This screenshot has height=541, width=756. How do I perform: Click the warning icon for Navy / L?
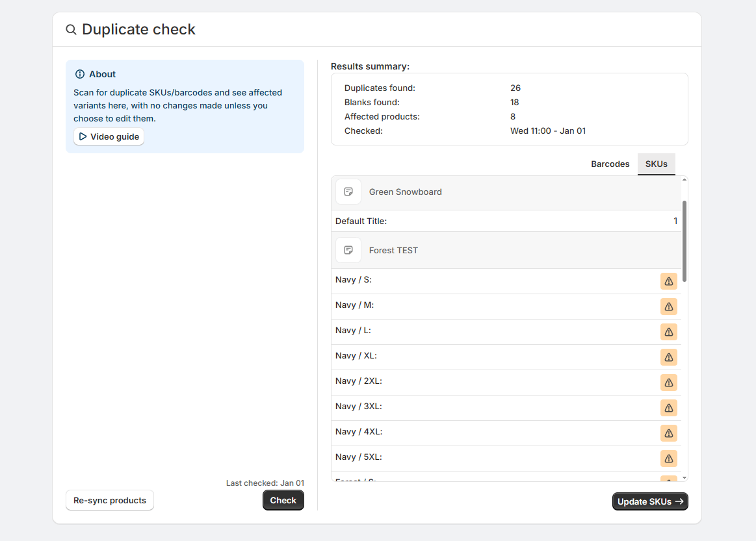(668, 332)
